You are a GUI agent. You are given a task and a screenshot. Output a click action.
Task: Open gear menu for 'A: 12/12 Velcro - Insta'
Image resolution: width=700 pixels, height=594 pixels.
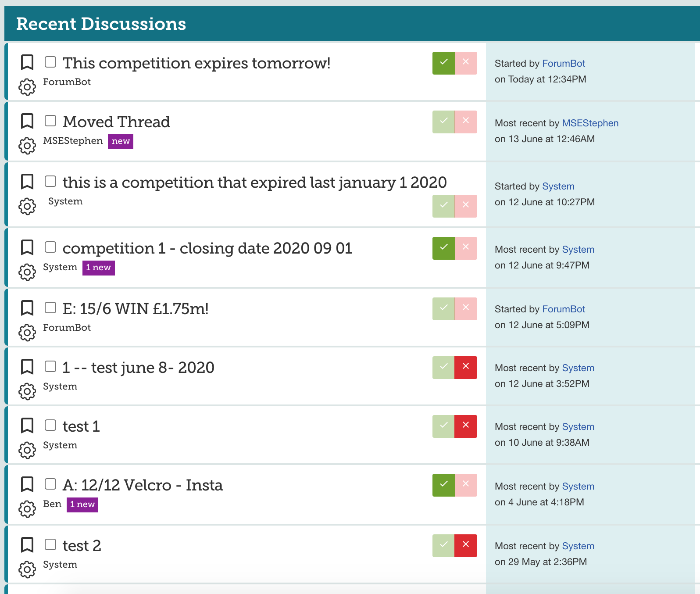click(x=27, y=509)
